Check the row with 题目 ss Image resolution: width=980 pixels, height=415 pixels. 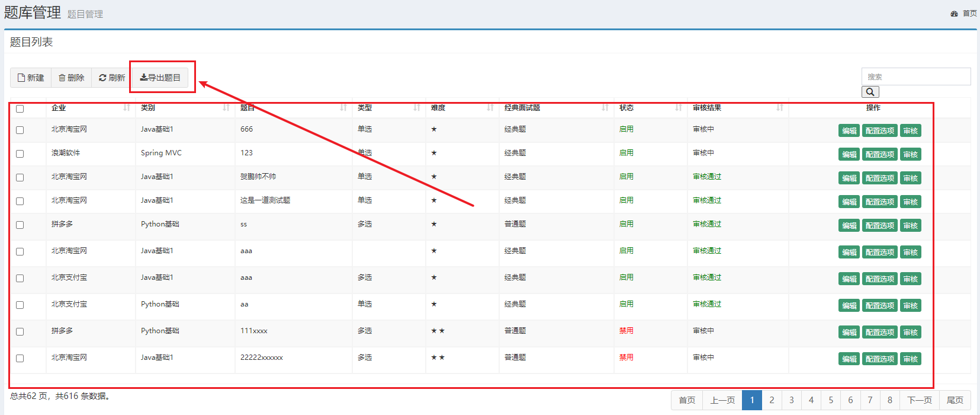pos(20,225)
